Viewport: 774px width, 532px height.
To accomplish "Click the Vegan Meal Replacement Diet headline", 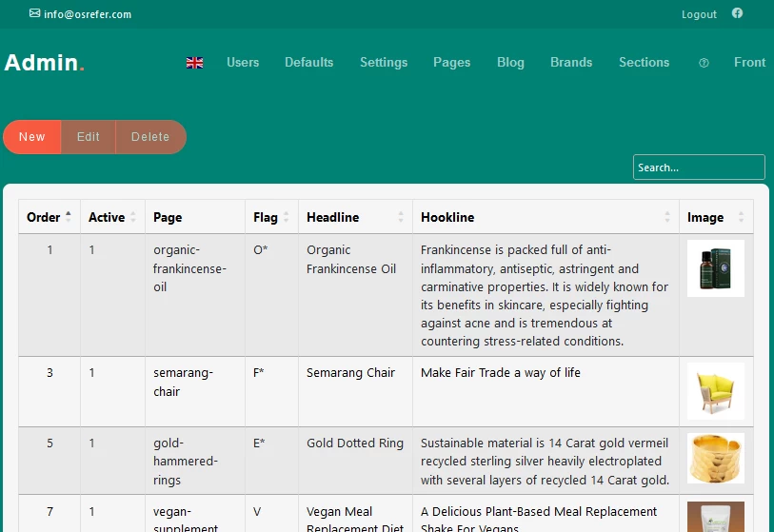I will click(x=355, y=520).
